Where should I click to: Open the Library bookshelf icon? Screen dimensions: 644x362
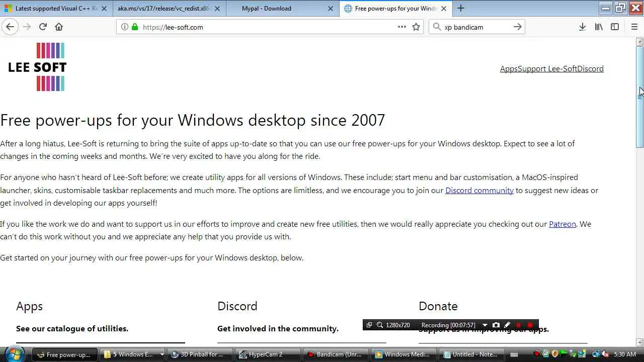(599, 27)
